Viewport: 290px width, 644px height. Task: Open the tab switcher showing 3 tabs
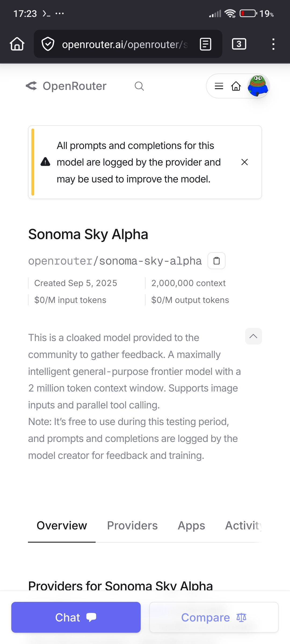click(239, 44)
